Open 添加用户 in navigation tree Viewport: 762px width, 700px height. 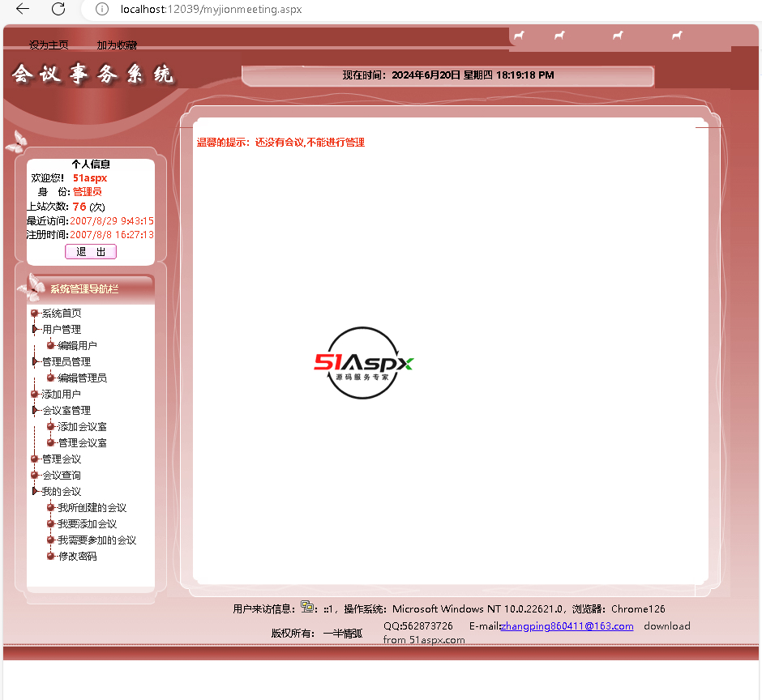[62, 394]
